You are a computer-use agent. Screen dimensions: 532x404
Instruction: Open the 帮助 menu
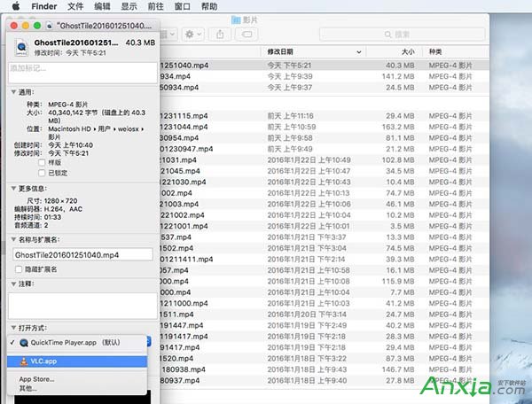[x=209, y=6]
